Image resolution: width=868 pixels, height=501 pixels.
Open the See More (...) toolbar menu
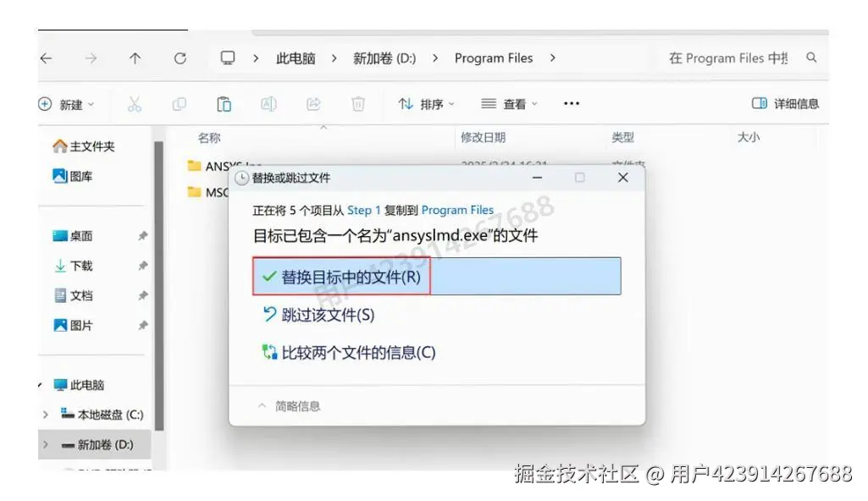coord(570,103)
